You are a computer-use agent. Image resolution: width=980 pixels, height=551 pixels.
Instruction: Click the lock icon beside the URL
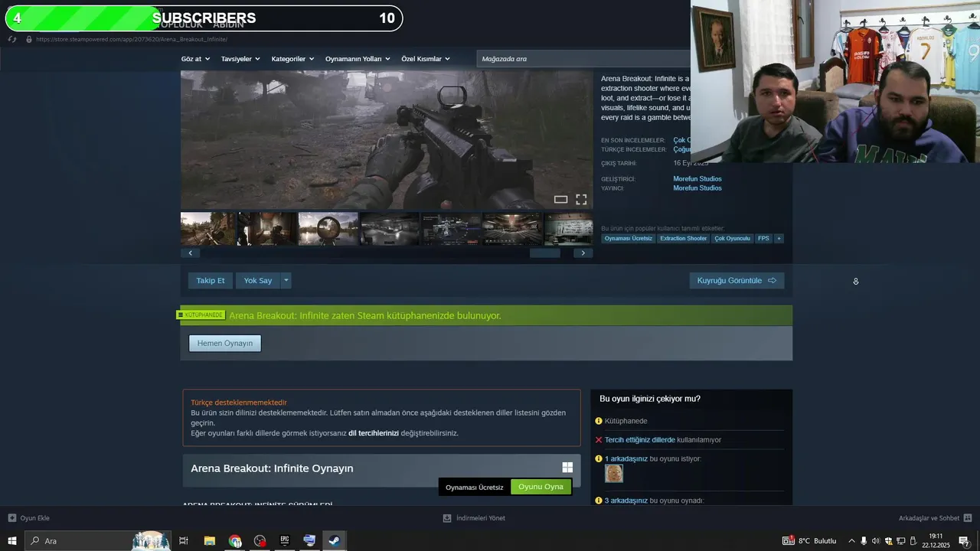(29, 39)
